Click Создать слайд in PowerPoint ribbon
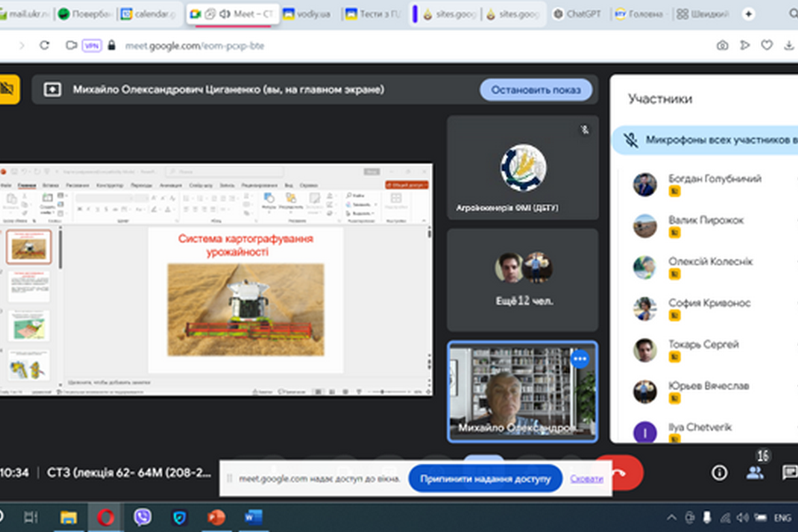Screen dimensions: 798x532 tap(47, 203)
